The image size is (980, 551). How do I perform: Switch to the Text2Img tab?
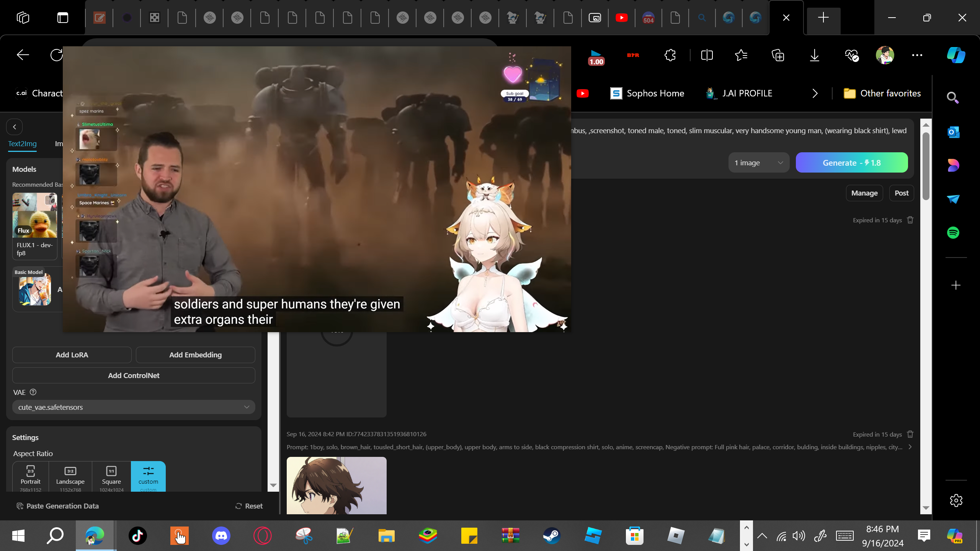pyautogui.click(x=23, y=144)
